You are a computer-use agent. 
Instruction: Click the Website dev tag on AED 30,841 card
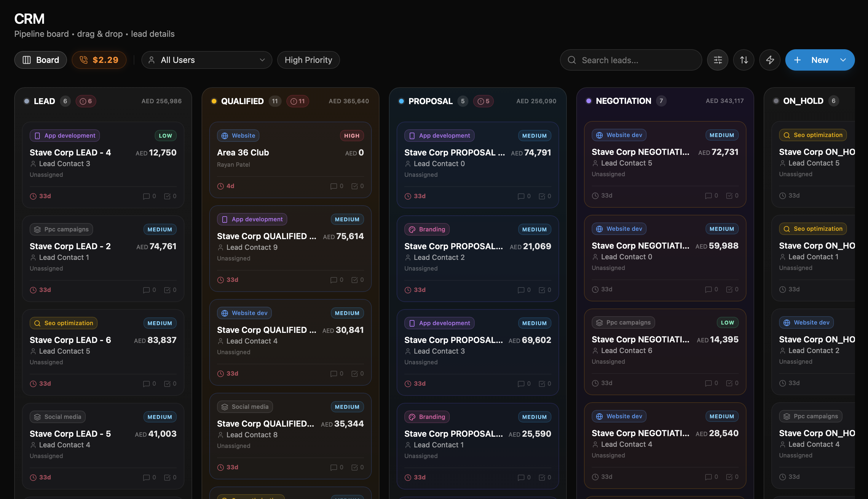click(x=244, y=313)
